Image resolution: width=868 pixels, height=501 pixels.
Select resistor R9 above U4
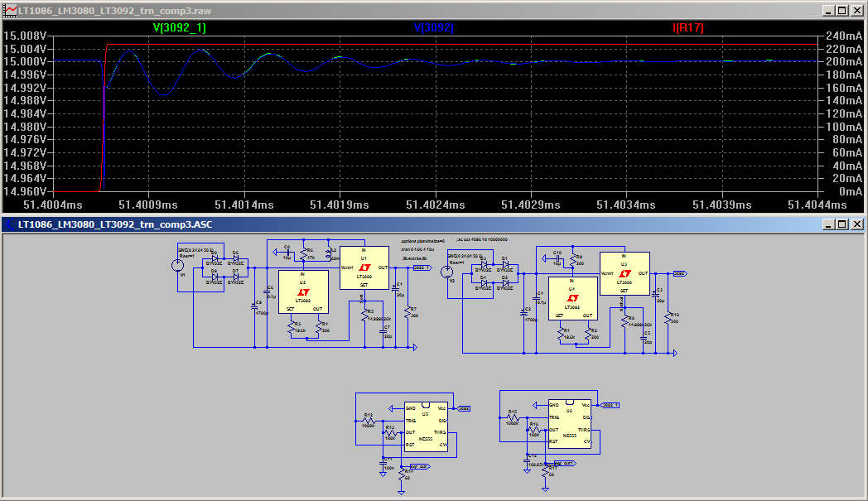573,260
